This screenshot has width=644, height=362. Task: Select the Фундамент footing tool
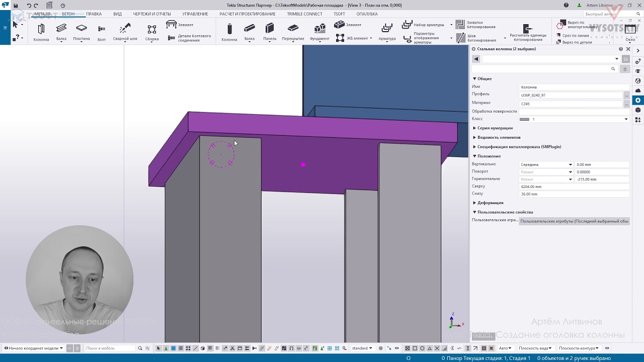[319, 32]
